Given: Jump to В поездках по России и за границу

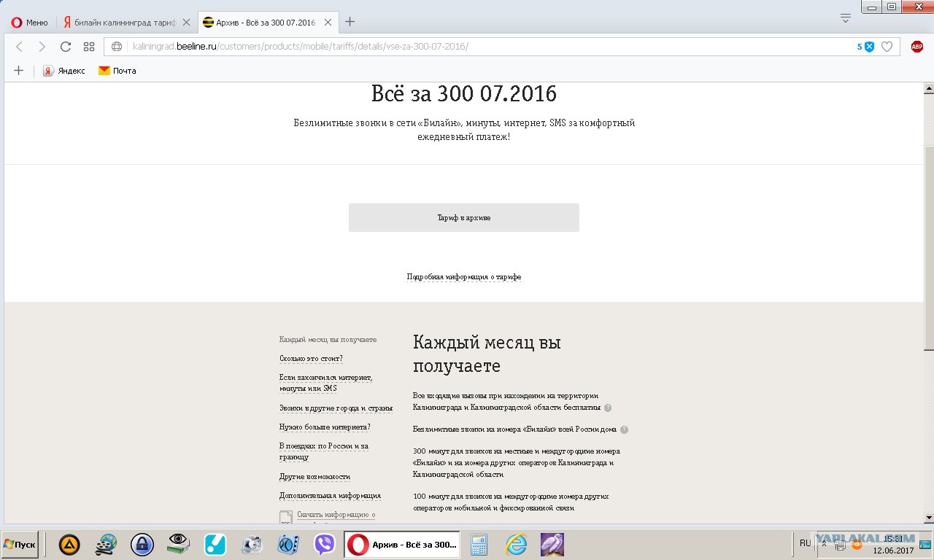Looking at the screenshot, I should pyautogui.click(x=324, y=451).
